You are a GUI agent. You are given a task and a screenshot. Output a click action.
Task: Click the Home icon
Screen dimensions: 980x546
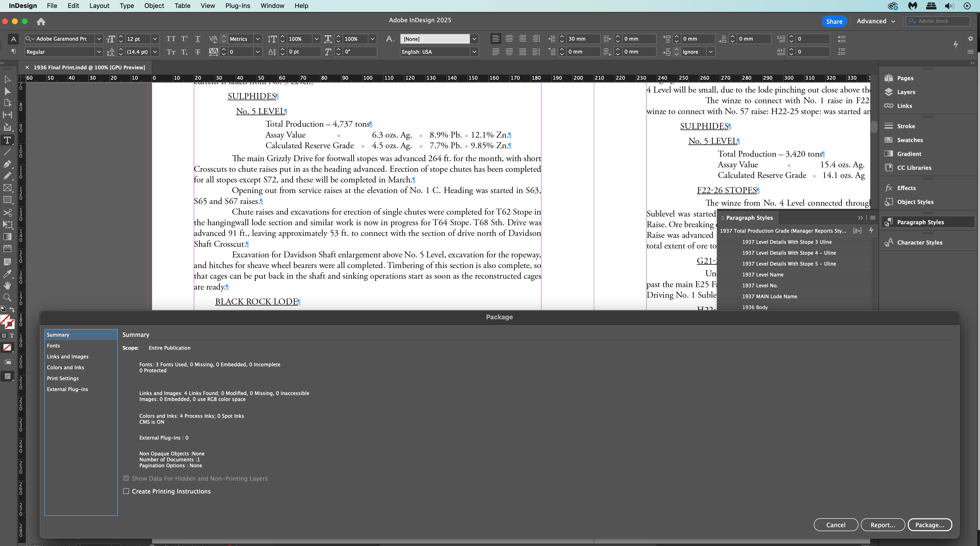41,22
